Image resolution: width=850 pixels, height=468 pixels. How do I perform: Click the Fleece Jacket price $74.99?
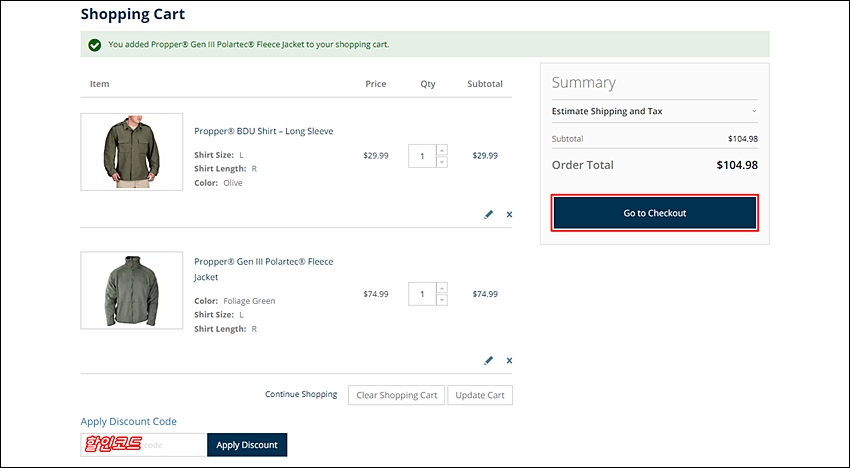tap(376, 294)
